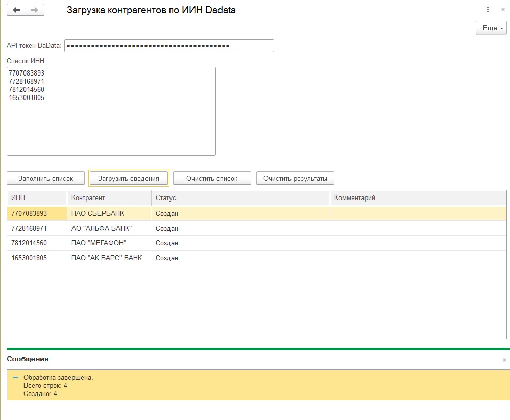510x420 pixels.
Task: Select ПАО "АК БАРС" БАНК cell
Action: [109, 258]
